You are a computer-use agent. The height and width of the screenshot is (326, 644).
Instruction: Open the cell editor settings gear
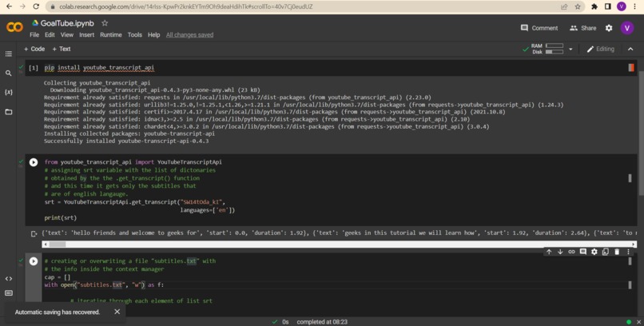click(x=594, y=252)
